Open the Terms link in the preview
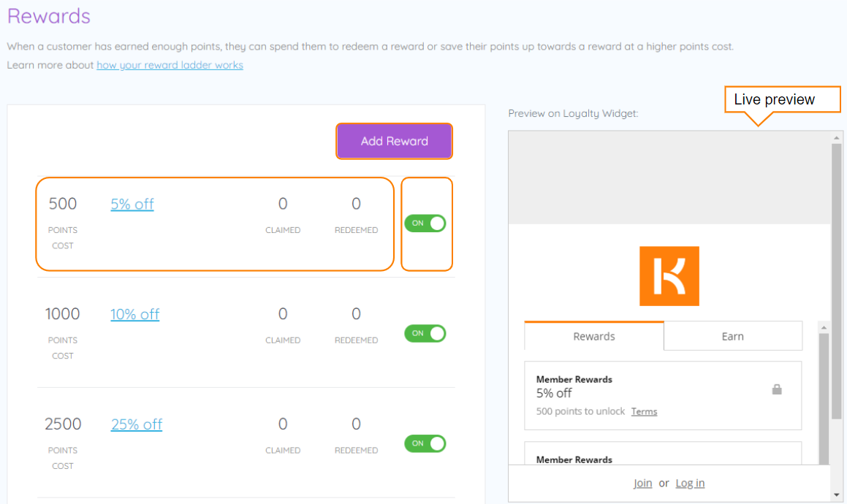This screenshot has height=504, width=847. click(x=644, y=411)
